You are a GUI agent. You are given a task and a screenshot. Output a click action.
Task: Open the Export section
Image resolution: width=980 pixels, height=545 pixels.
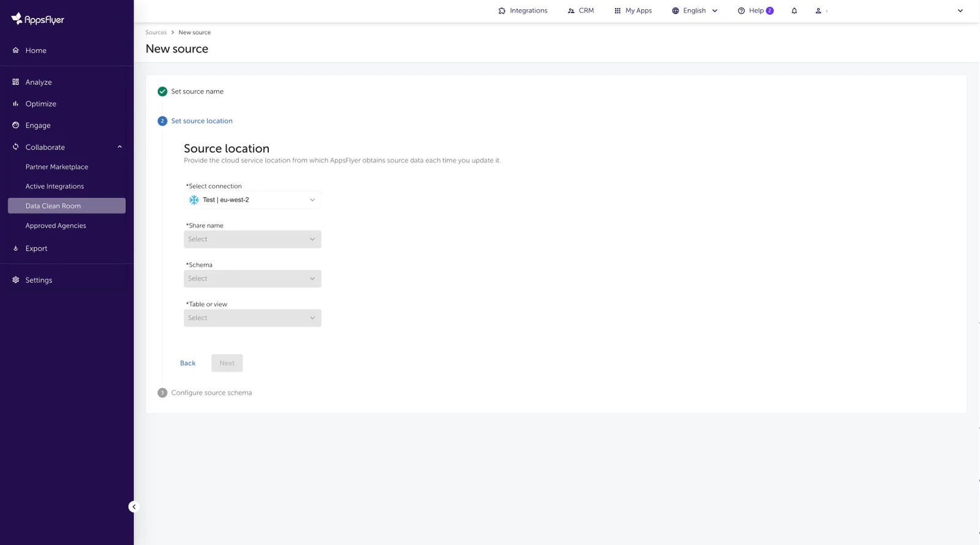click(x=36, y=248)
